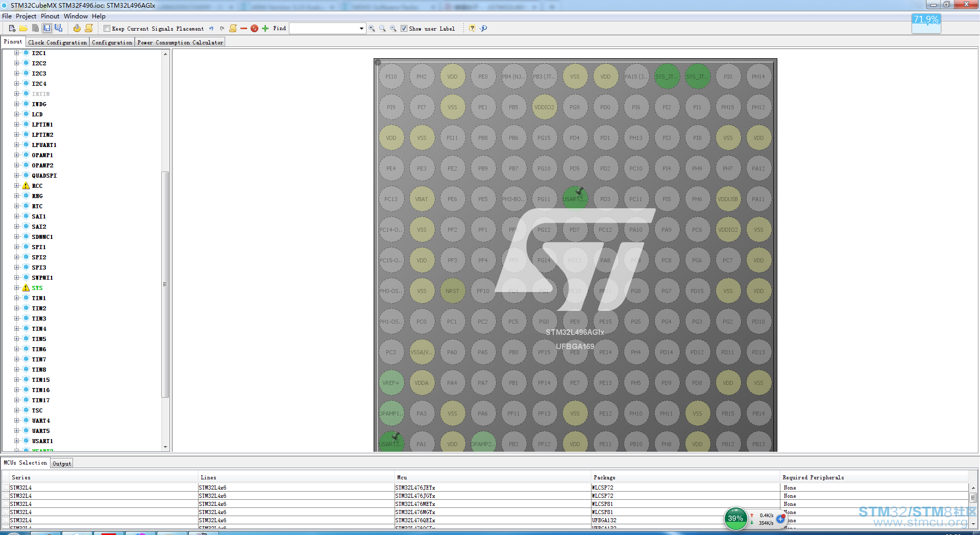Click the red minus toolbar icon
The image size is (980, 535).
[x=243, y=29]
